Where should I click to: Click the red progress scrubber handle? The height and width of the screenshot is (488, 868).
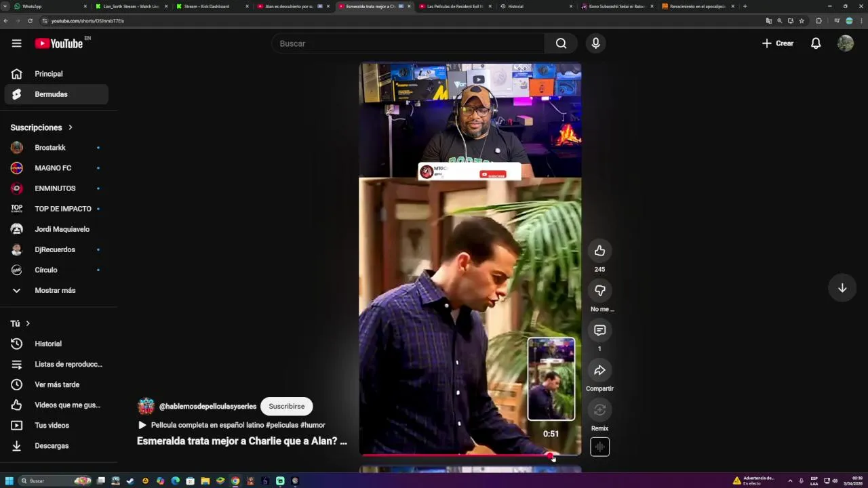tap(550, 455)
